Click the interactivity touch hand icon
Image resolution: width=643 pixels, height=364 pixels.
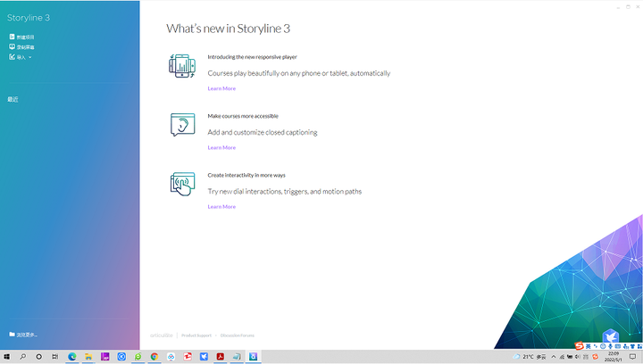182,184
